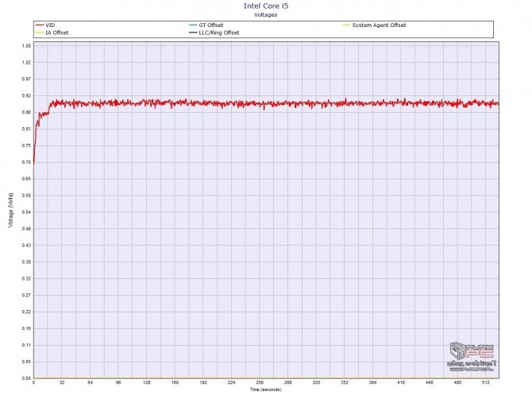Click the Intel Core i5 chart title

[x=266, y=6]
